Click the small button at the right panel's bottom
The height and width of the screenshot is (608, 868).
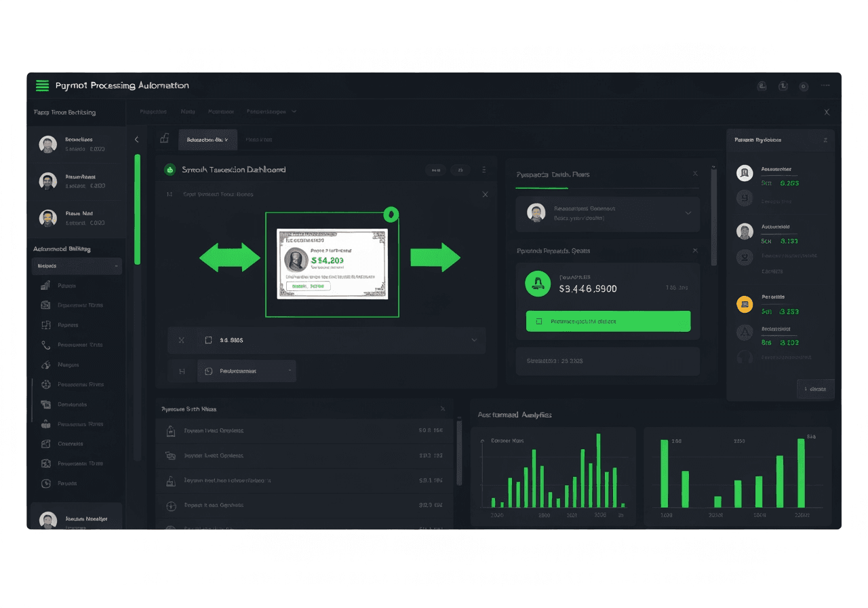(x=815, y=389)
